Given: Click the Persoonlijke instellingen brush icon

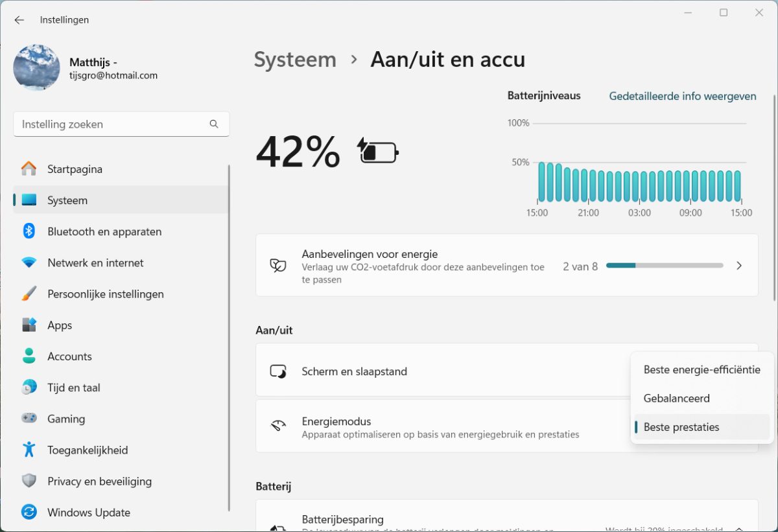Looking at the screenshot, I should click(x=29, y=294).
